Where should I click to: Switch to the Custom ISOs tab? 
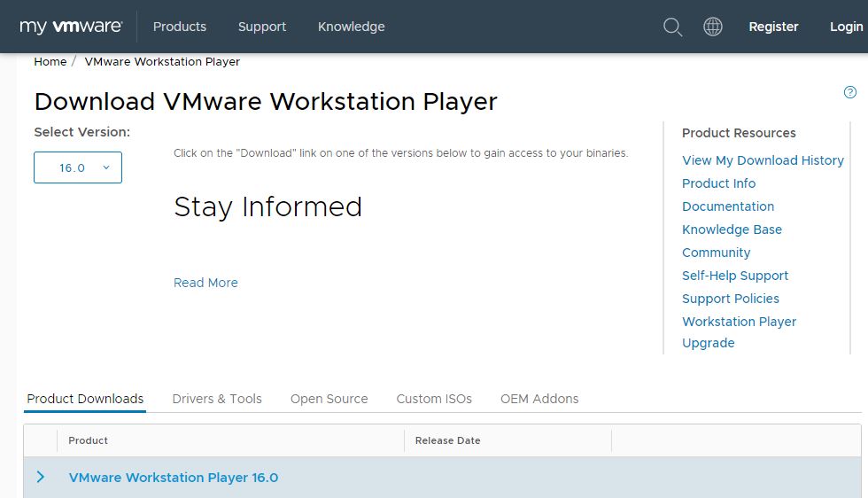click(434, 399)
